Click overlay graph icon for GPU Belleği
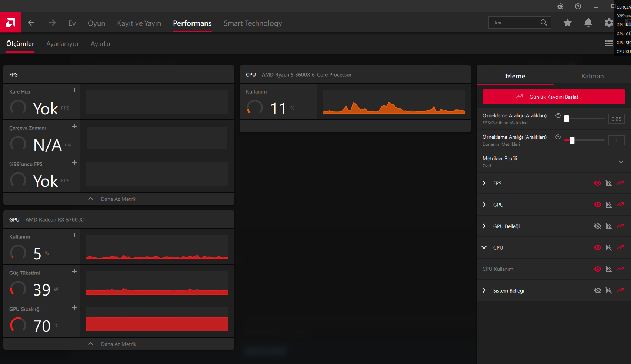 pos(608,226)
